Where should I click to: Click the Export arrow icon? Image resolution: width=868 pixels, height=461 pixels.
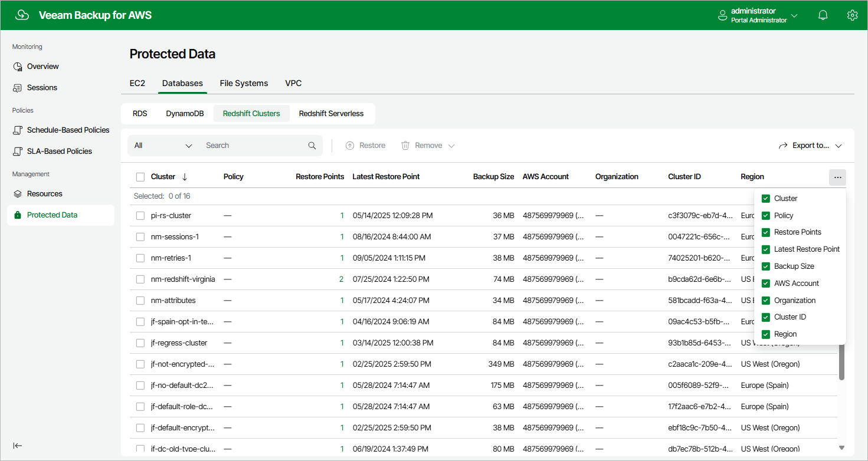point(784,146)
